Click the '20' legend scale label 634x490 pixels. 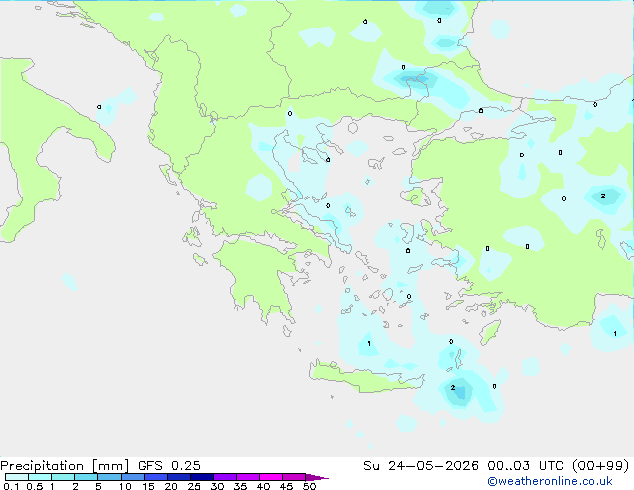pyautogui.click(x=171, y=486)
